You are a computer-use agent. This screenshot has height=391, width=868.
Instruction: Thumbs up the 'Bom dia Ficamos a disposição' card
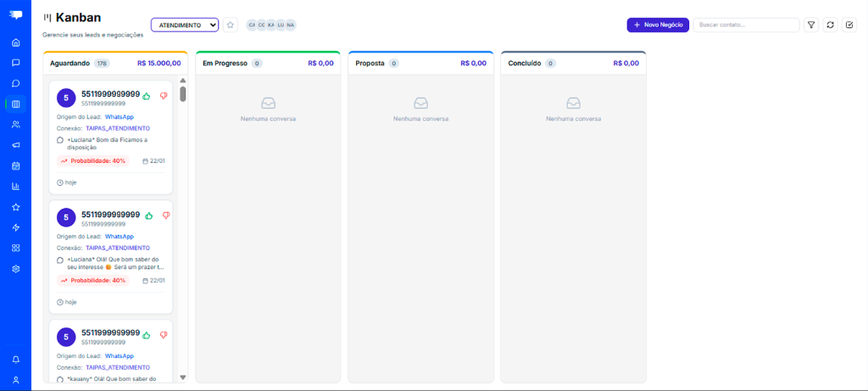click(147, 96)
